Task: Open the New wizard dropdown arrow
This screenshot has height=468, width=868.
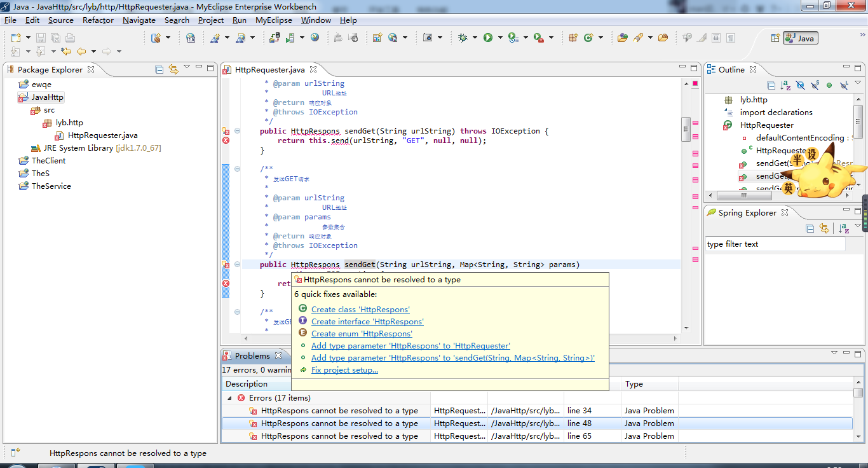Action: tap(28, 38)
